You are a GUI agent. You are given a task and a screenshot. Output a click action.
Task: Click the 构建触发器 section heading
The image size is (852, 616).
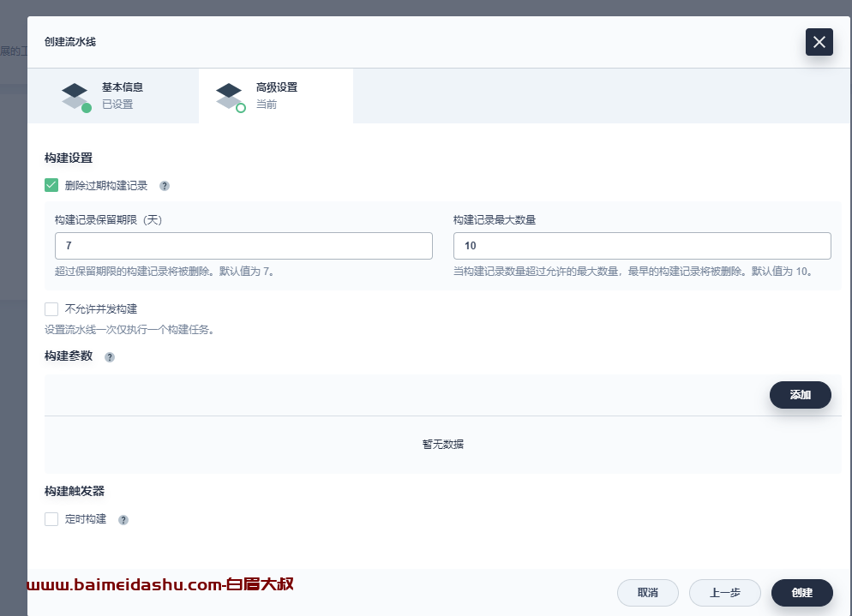pyautogui.click(x=75, y=491)
